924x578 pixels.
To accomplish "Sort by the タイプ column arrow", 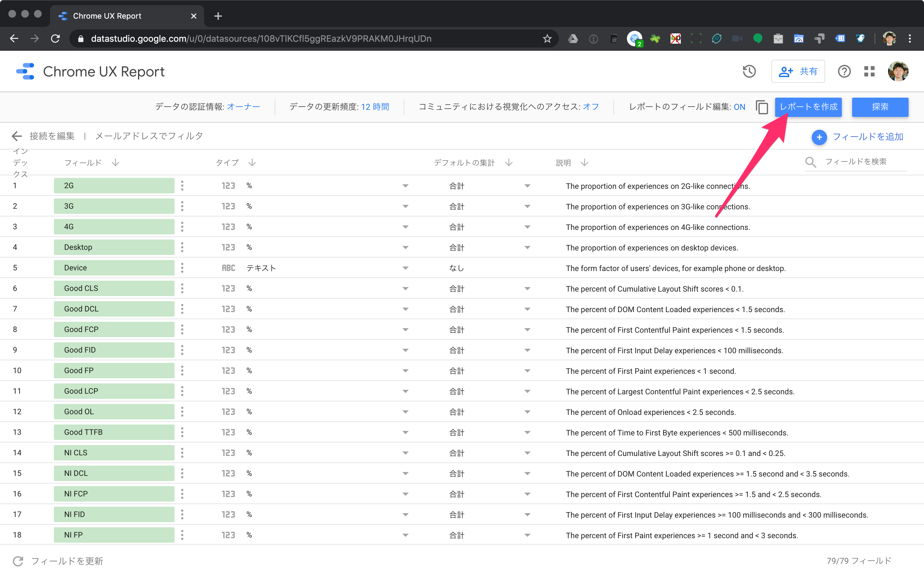I will coord(252,163).
